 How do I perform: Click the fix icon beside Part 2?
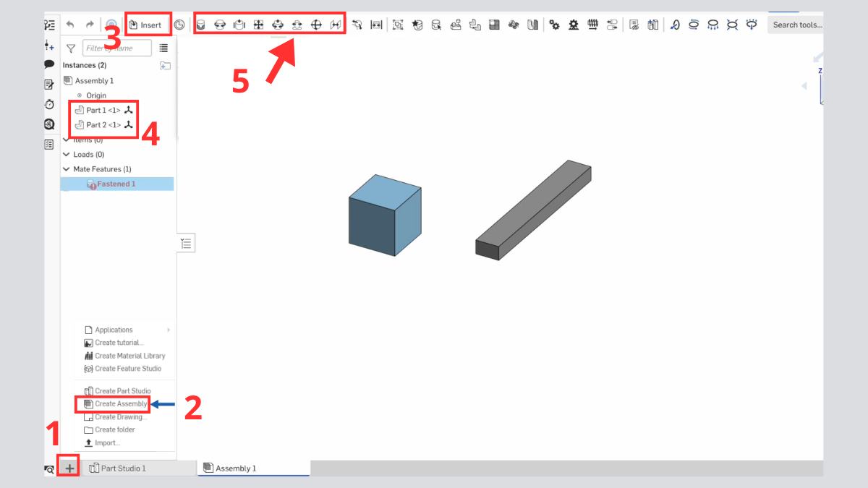click(128, 124)
